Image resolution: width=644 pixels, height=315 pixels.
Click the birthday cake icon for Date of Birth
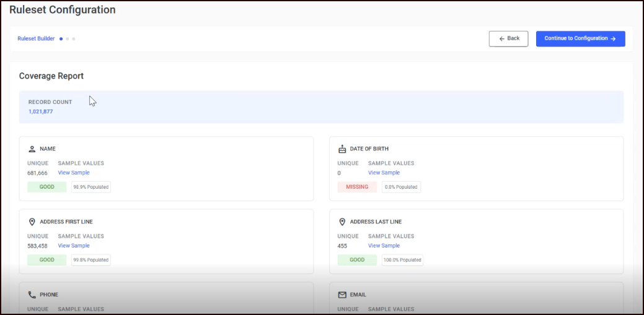coord(342,149)
